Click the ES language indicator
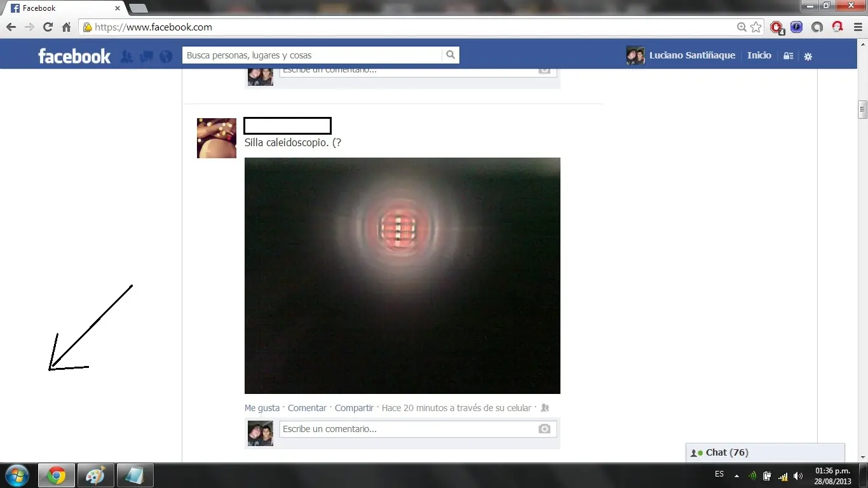This screenshot has height=488, width=868. point(719,474)
